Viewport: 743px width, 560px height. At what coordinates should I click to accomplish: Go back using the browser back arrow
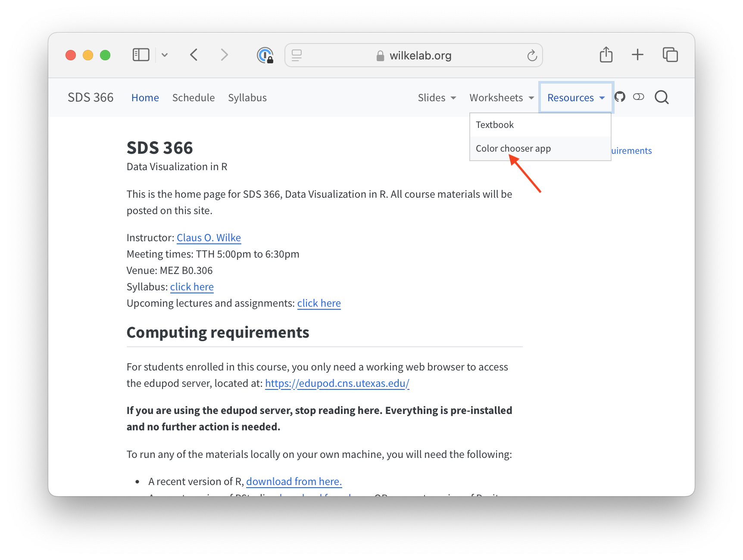click(194, 55)
